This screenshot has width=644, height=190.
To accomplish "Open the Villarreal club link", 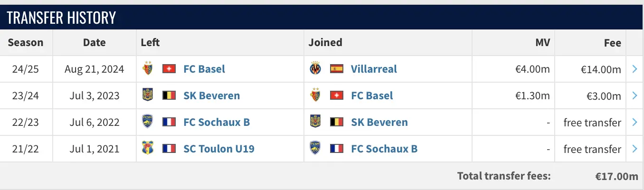I will pyautogui.click(x=374, y=69).
